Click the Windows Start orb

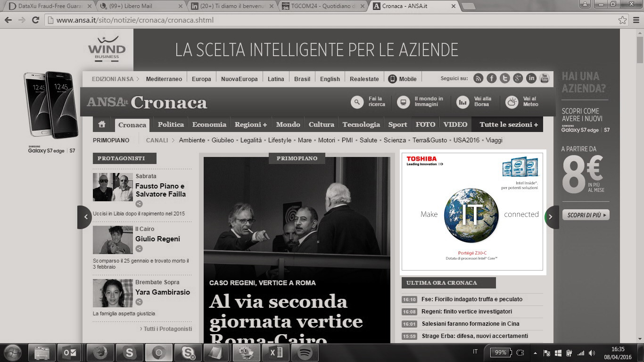click(12, 353)
